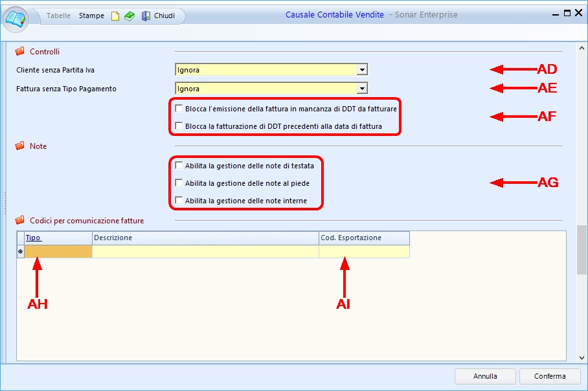Click the Chiudi door icon in toolbar
The image size is (588, 391).
(146, 16)
